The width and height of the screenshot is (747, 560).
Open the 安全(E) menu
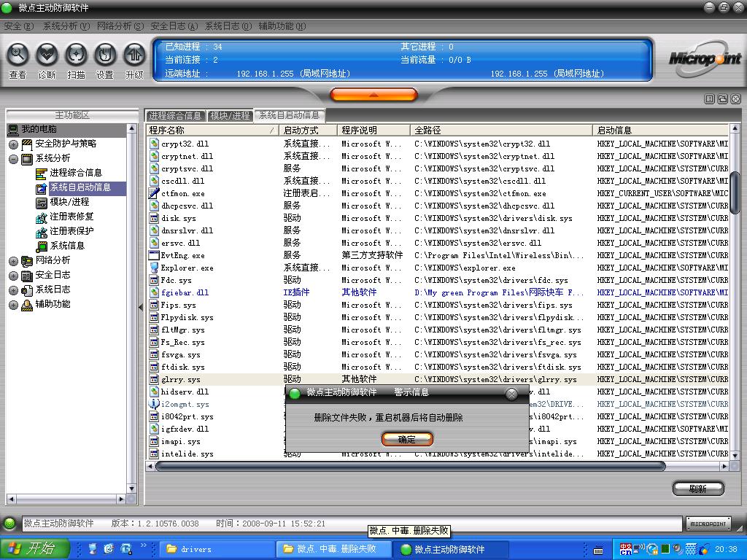pos(18,26)
